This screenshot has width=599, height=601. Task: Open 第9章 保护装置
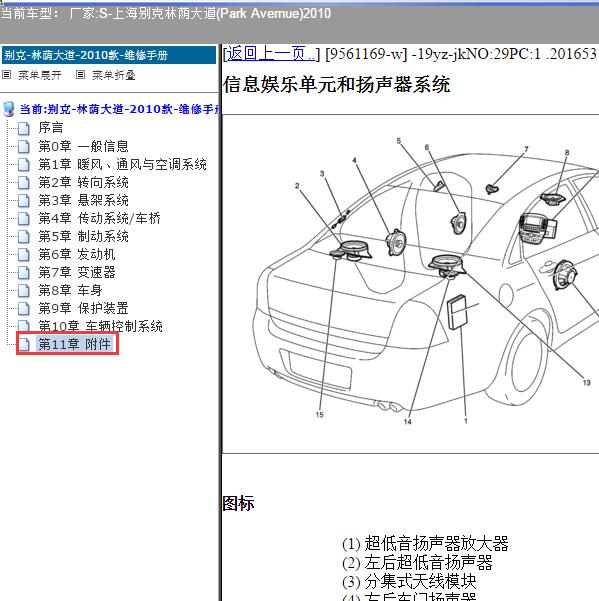pyautogui.click(x=84, y=309)
